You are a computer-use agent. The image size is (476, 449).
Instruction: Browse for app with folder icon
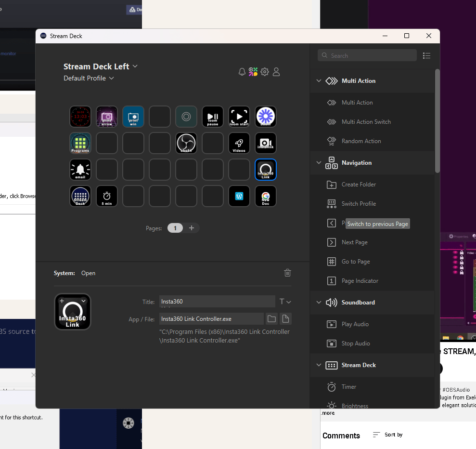pos(272,318)
